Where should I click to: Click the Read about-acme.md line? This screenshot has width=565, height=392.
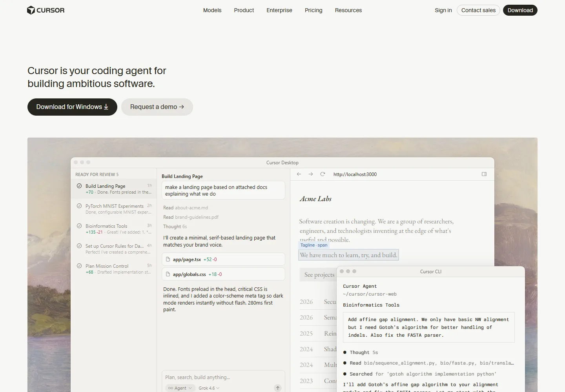[186, 208]
